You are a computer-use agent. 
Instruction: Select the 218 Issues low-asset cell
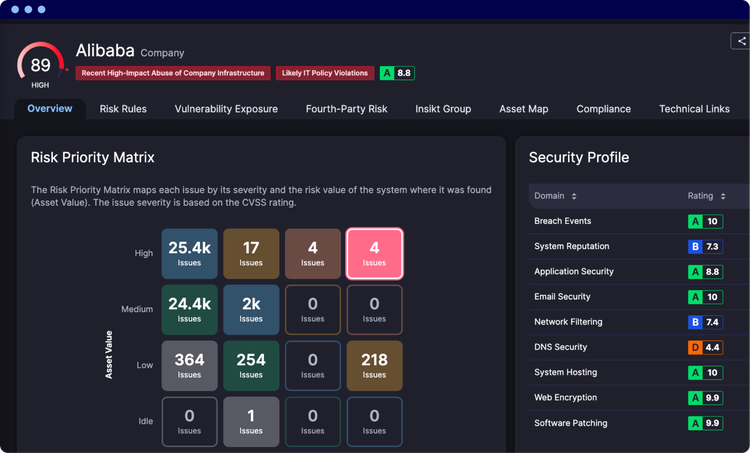pos(375,366)
